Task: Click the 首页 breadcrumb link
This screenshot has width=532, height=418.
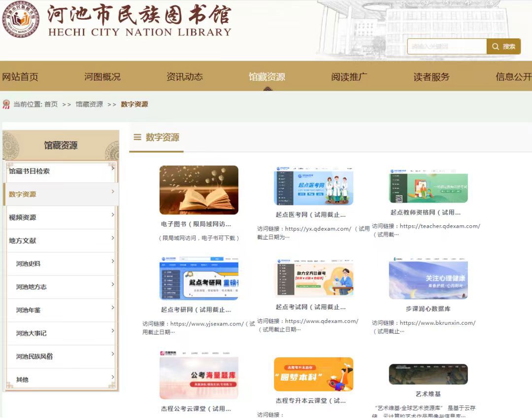Action: [x=51, y=104]
